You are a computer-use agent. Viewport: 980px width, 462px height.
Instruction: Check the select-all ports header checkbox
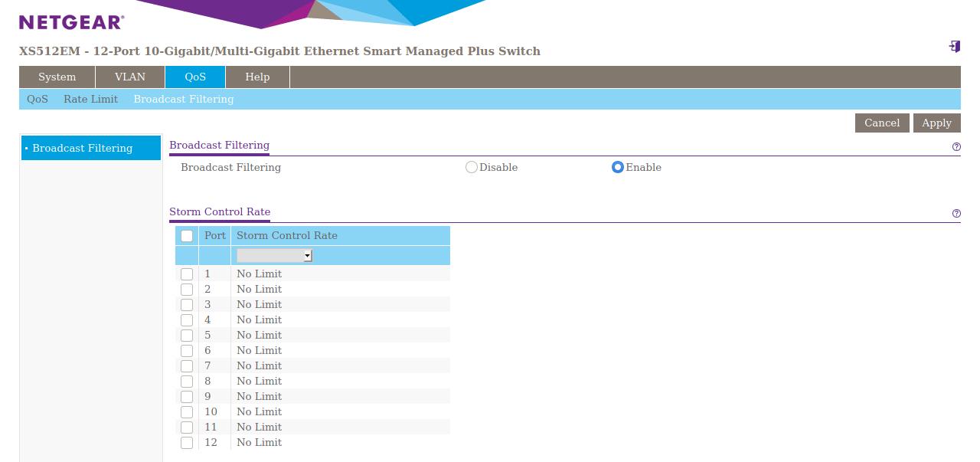click(187, 236)
